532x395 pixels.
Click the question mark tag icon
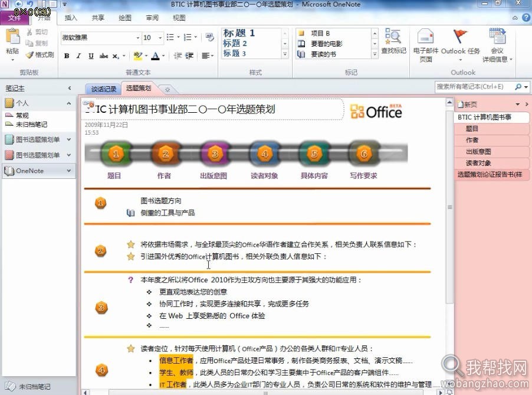[x=130, y=280]
